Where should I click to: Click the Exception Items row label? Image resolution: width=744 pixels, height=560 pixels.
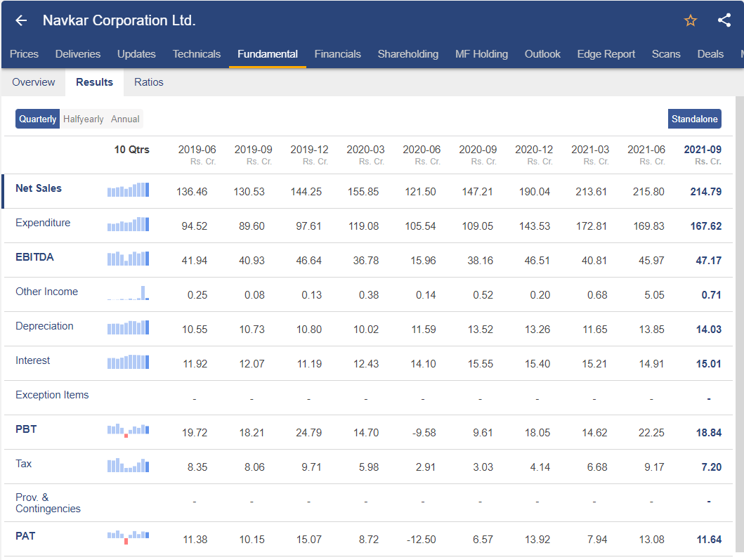[x=52, y=395]
